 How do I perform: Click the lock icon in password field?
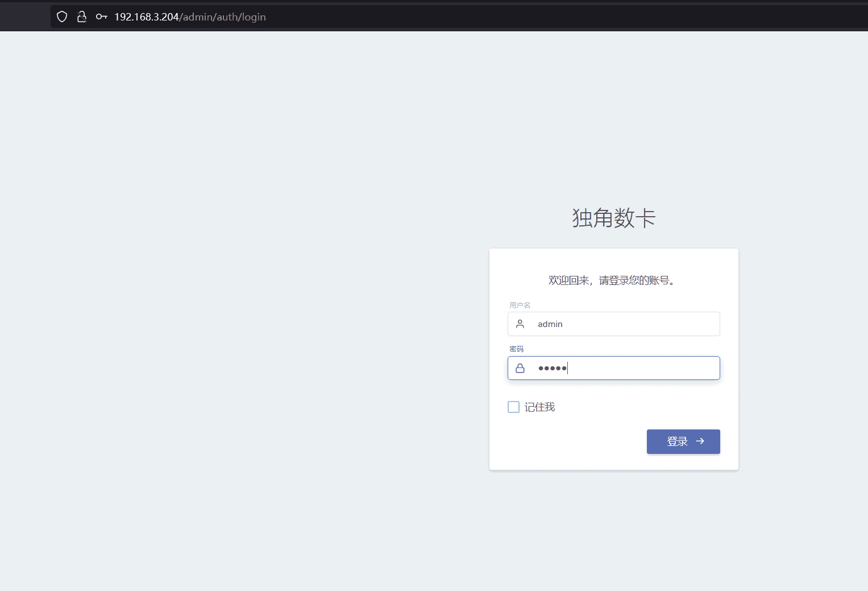520,368
